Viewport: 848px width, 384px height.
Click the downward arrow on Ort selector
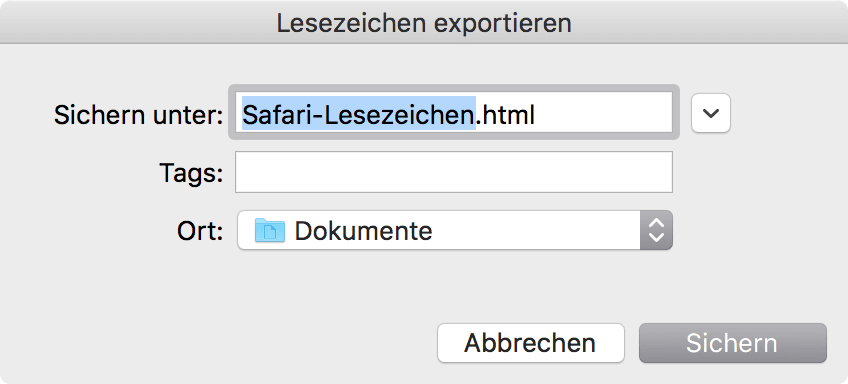(x=656, y=237)
